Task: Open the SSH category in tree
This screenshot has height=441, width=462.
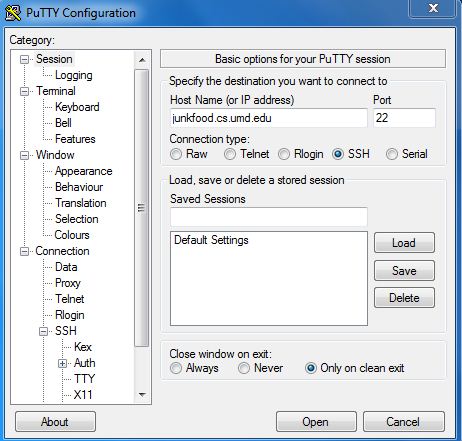Action: tap(66, 331)
